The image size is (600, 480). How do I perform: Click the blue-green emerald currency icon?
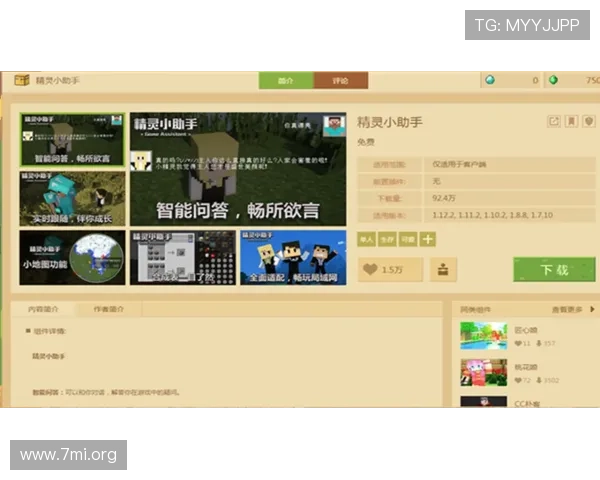coord(490,80)
